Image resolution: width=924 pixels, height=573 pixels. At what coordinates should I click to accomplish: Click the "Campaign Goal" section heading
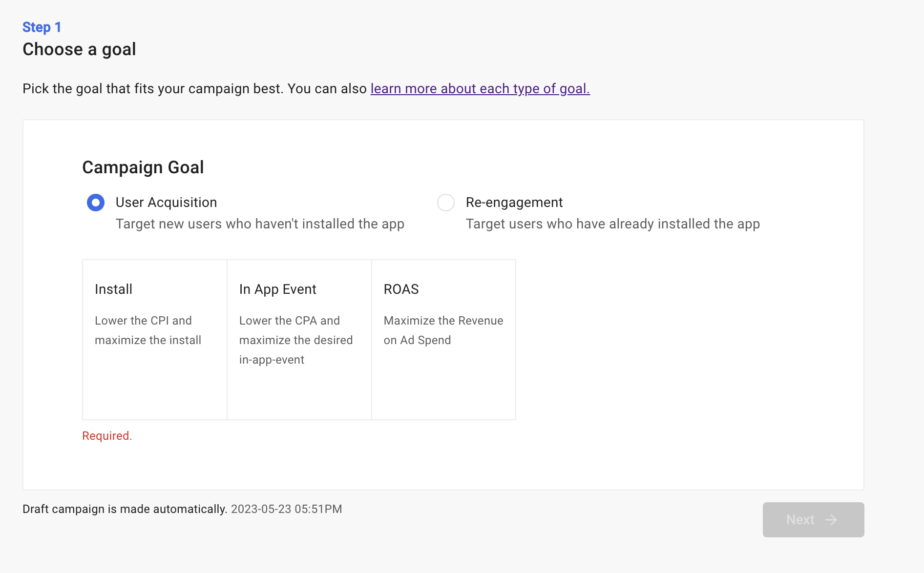pyautogui.click(x=143, y=167)
